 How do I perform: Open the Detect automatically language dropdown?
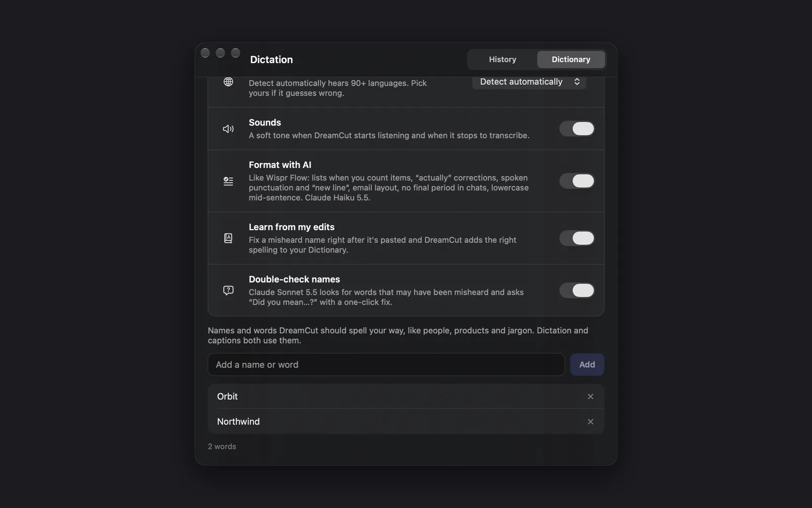point(529,82)
